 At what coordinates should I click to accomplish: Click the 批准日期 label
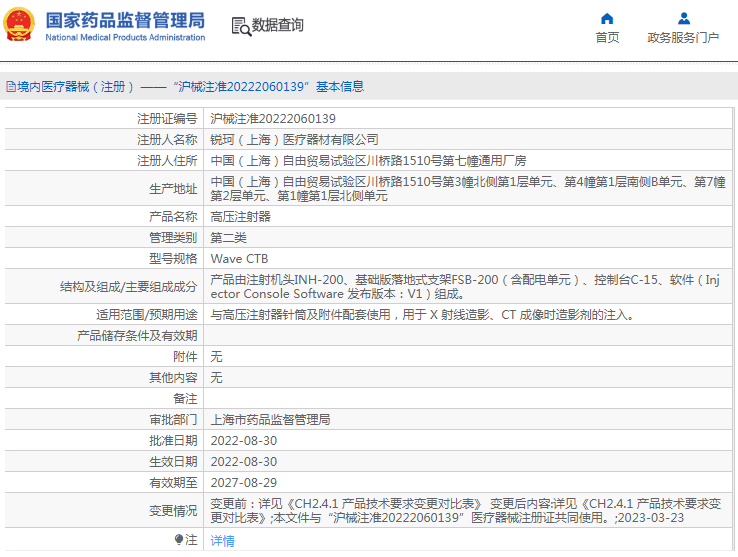tap(173, 441)
